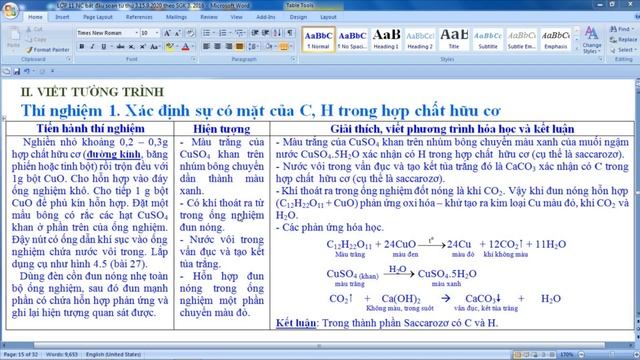This screenshot has width=640, height=360.
Task: Apply strikethrough formatting
Action: [x=120, y=47]
